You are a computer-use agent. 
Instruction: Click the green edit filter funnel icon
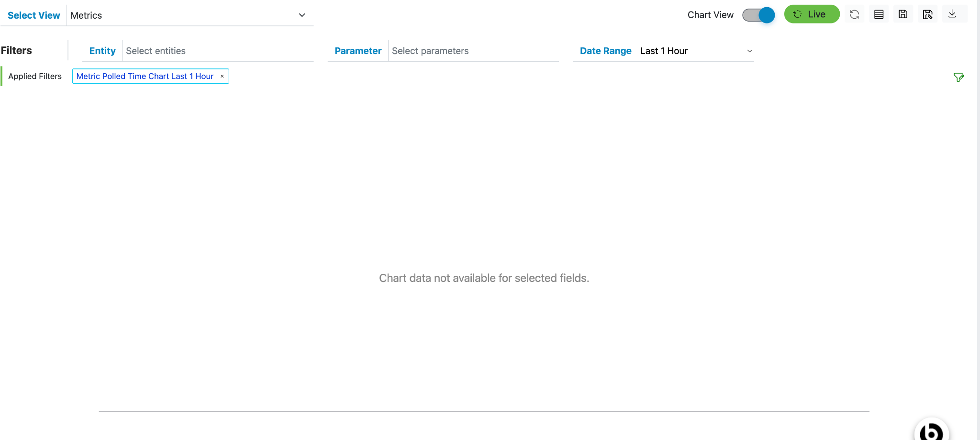pyautogui.click(x=958, y=77)
